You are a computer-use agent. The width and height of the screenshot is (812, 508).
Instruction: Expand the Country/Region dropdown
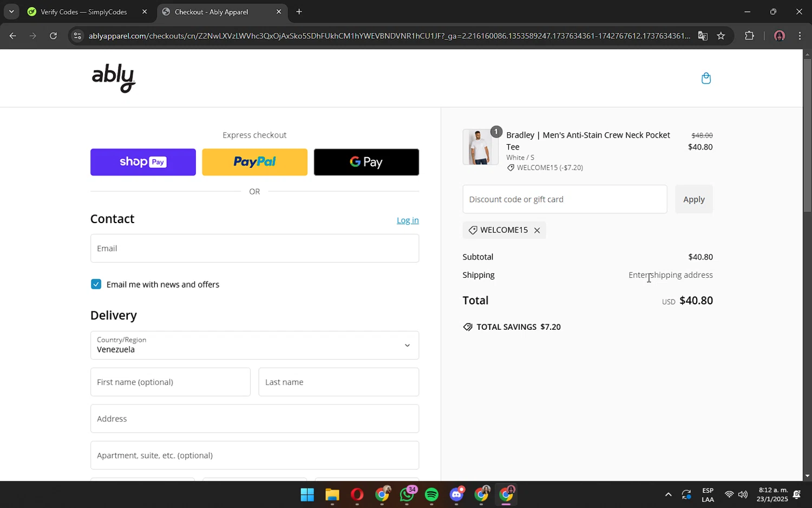tap(254, 345)
